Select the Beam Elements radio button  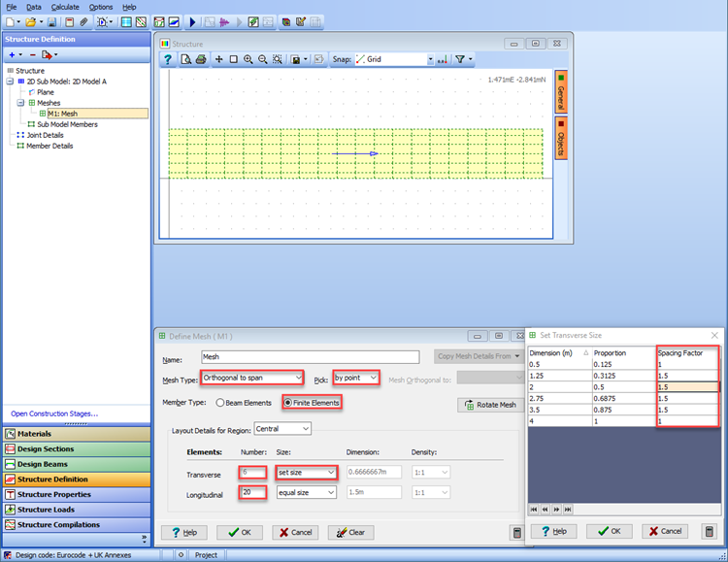click(x=220, y=403)
